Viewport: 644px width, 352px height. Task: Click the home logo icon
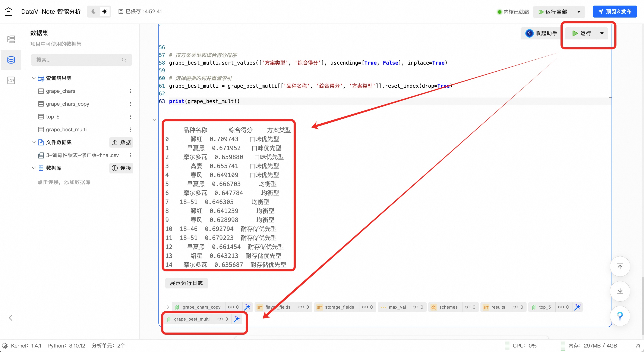[9, 12]
